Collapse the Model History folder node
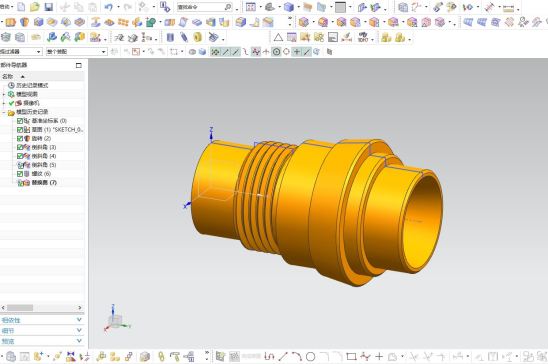This screenshot has height=364, width=548. (x=4, y=112)
